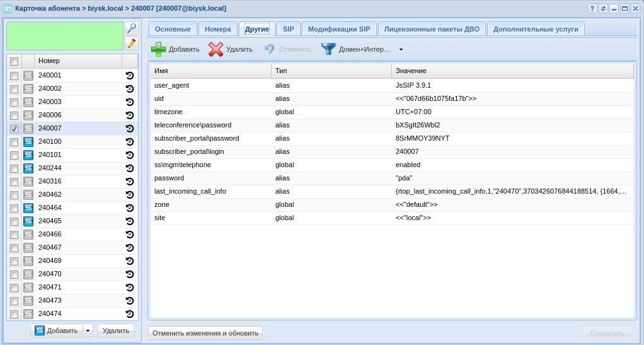Select the ss\mgm\telephone row

pos(392,165)
